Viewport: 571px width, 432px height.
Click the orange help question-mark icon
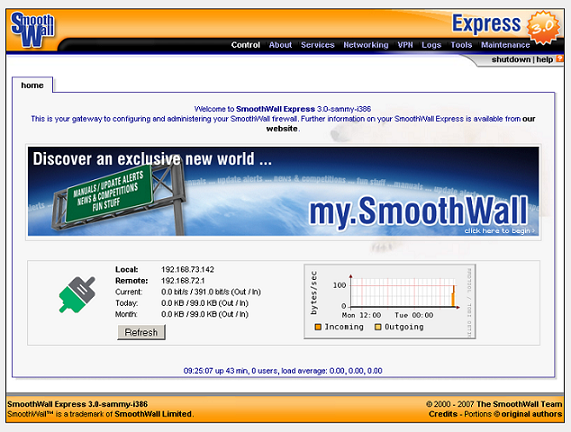[560, 59]
